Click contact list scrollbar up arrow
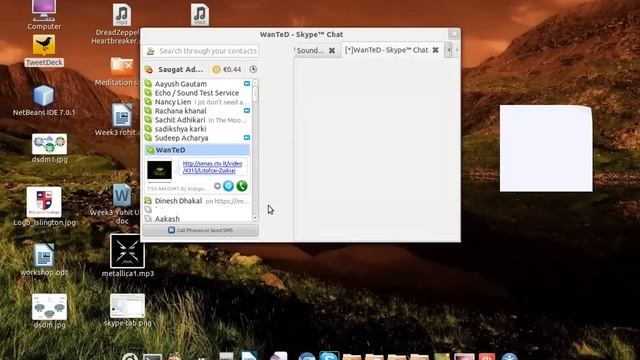The image size is (640, 360). point(255,83)
